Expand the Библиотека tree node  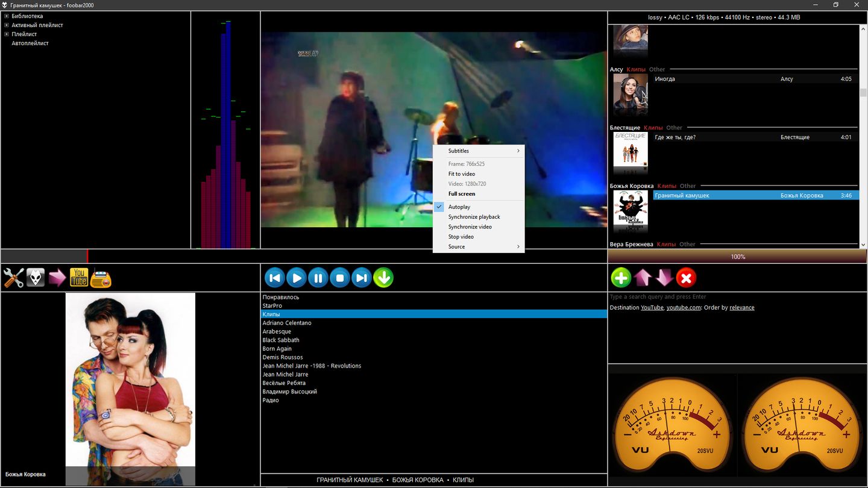(7, 16)
